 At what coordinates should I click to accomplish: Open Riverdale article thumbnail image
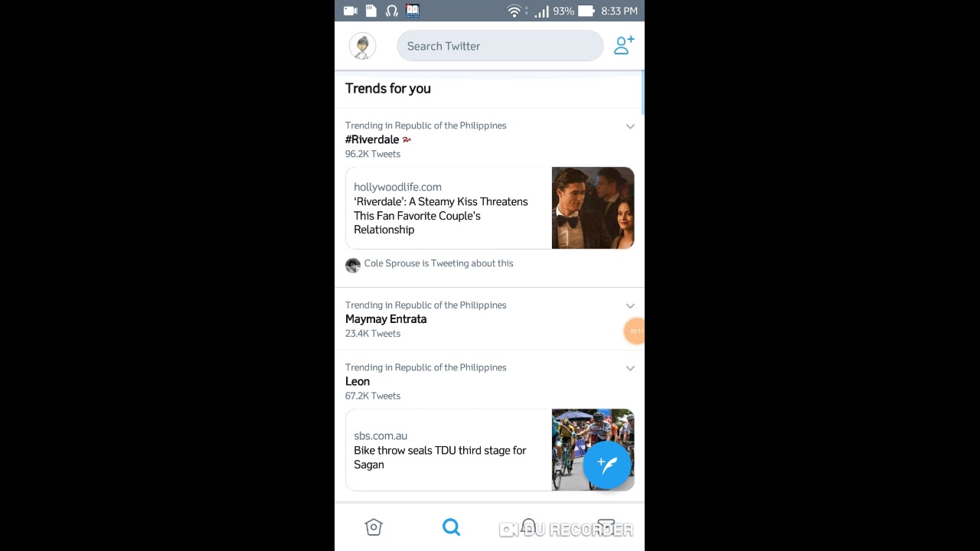click(593, 207)
